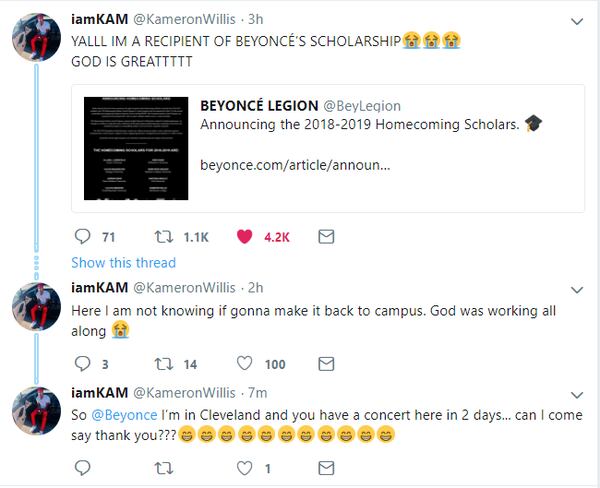The image size is (600, 488).
Task: Retweet the Cleveland concert tweet
Action: (x=166, y=466)
